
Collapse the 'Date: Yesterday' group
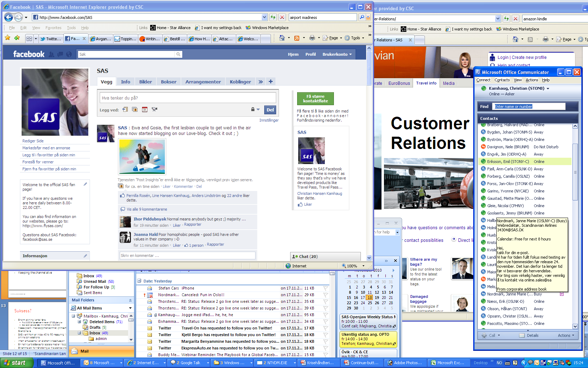tap(139, 281)
